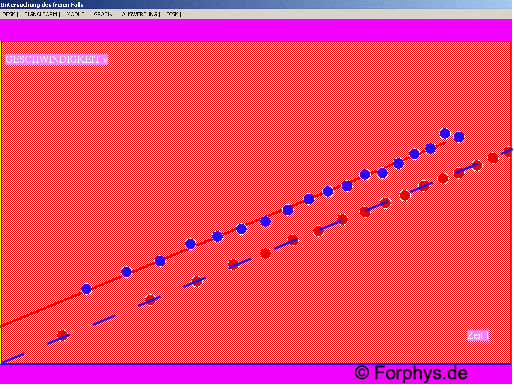Click the blue dash with no red dot
The image size is (514, 389).
[x=104, y=320]
